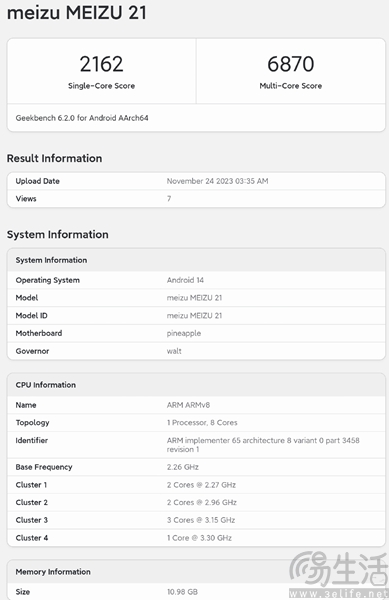The height and width of the screenshot is (600, 389).
Task: Click 'Geekbench 6.2.0 for Android AArch64' text
Action: click(82, 118)
